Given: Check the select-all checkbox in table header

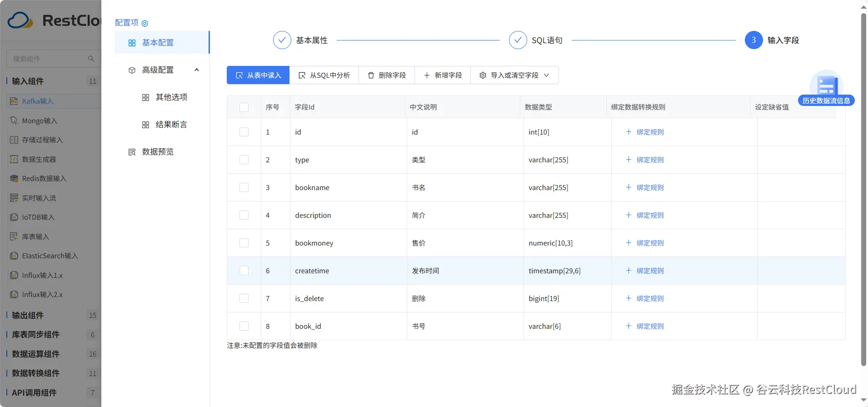Looking at the screenshot, I should 244,107.
